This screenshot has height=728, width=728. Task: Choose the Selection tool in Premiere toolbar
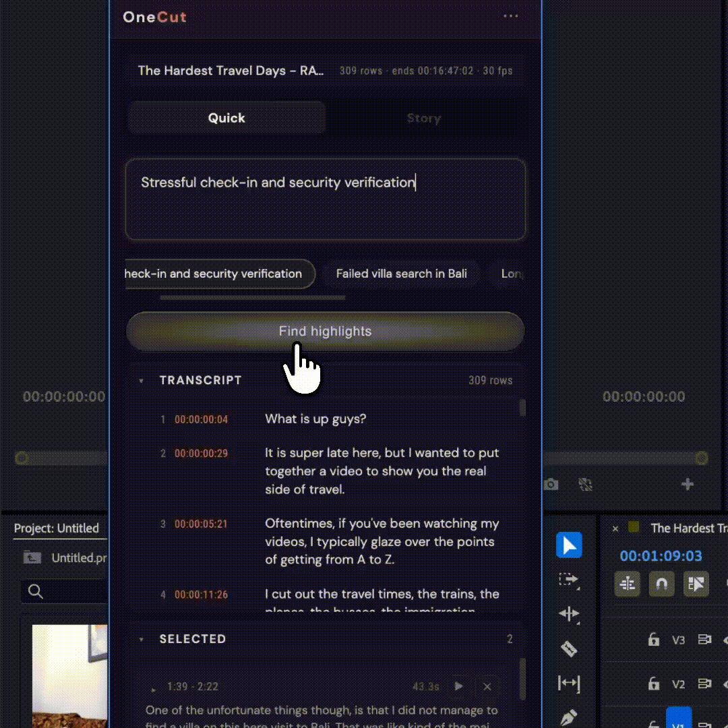click(x=569, y=545)
